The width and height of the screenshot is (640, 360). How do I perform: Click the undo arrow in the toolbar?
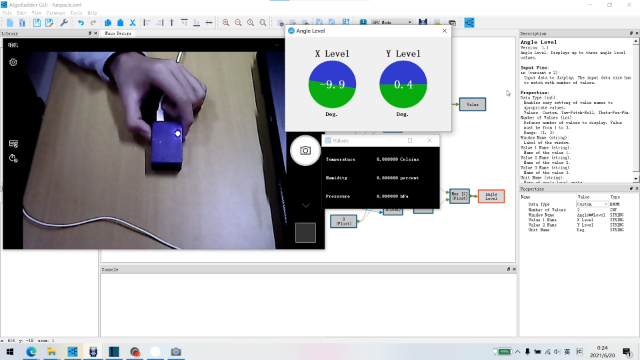tap(81, 23)
